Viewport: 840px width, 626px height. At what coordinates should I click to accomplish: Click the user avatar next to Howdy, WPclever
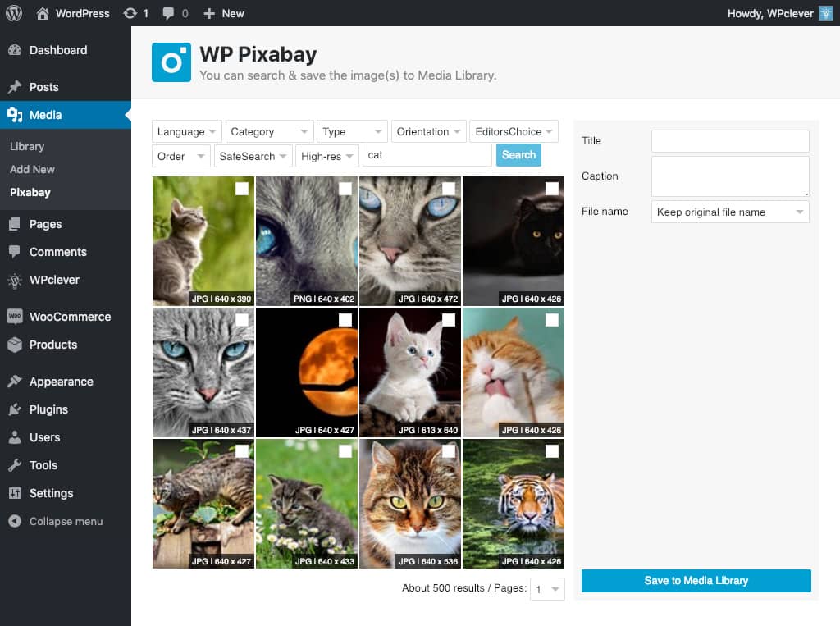(x=826, y=13)
